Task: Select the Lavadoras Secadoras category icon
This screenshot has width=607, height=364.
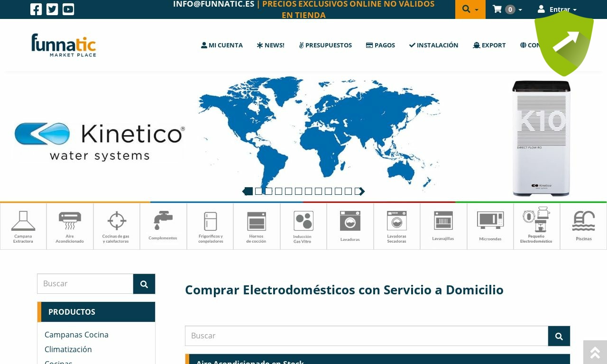Action: [397, 227]
